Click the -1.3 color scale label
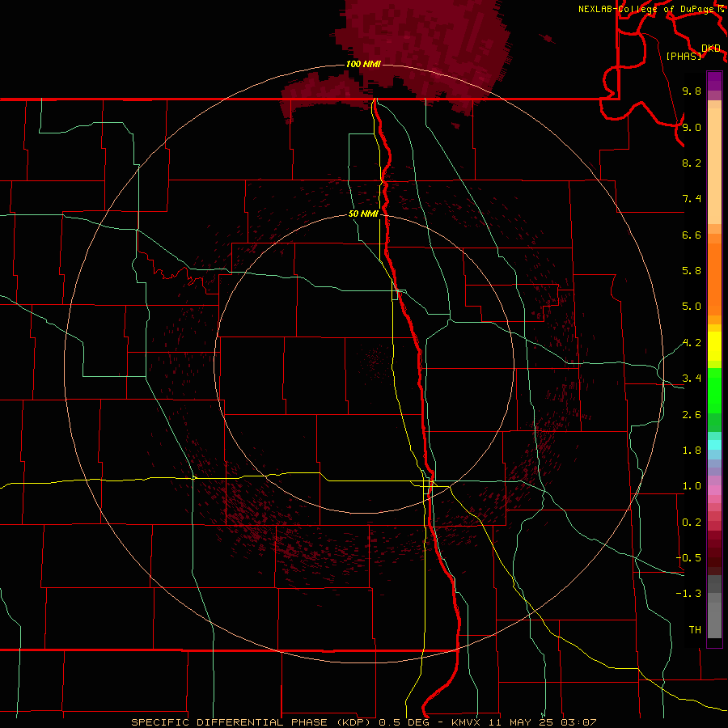728x728 pixels. (x=688, y=594)
